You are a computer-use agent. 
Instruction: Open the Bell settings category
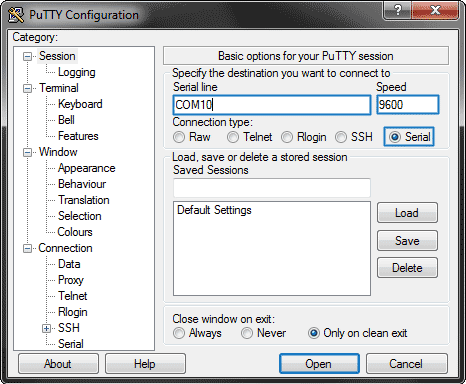click(66, 120)
